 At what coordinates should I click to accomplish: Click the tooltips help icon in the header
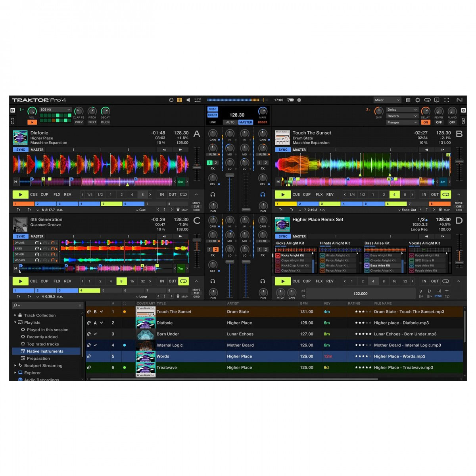437,100
